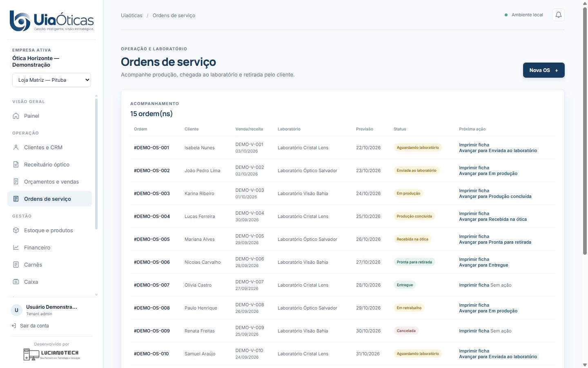This screenshot has height=368, width=588.
Task: Click the user avatar with letter U
Action: [16, 310]
